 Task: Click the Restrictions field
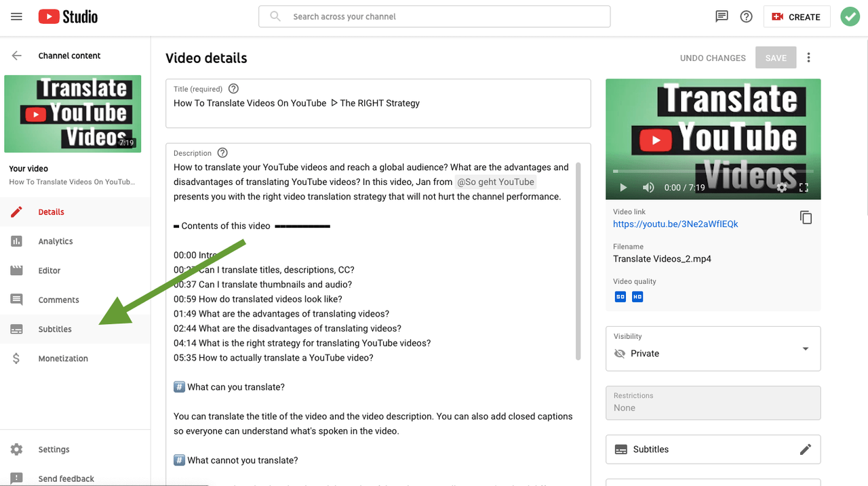tap(713, 403)
